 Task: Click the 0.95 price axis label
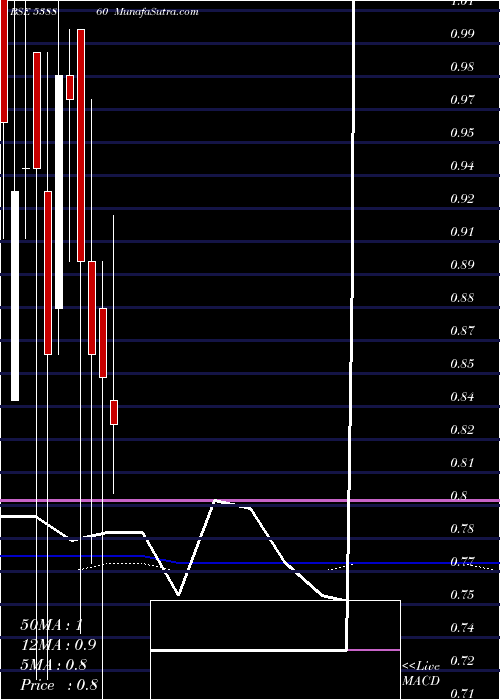pyautogui.click(x=462, y=133)
